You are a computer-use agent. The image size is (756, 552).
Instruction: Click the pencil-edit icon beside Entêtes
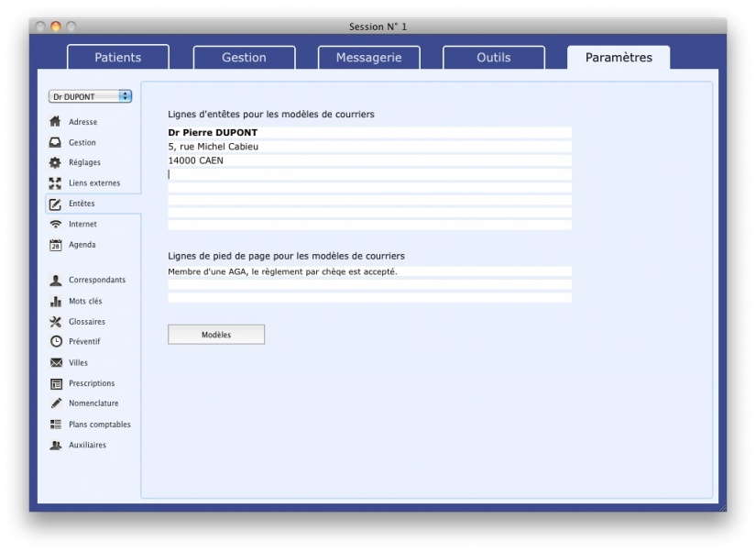click(x=56, y=204)
